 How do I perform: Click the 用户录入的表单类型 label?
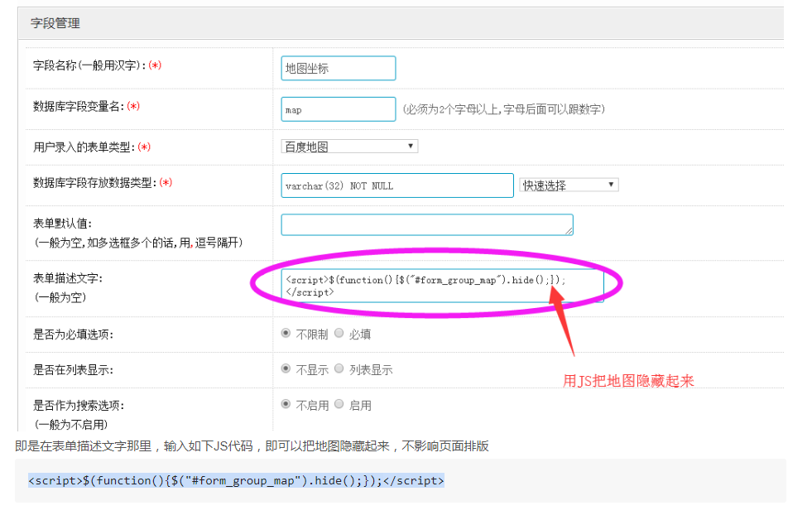(84, 147)
